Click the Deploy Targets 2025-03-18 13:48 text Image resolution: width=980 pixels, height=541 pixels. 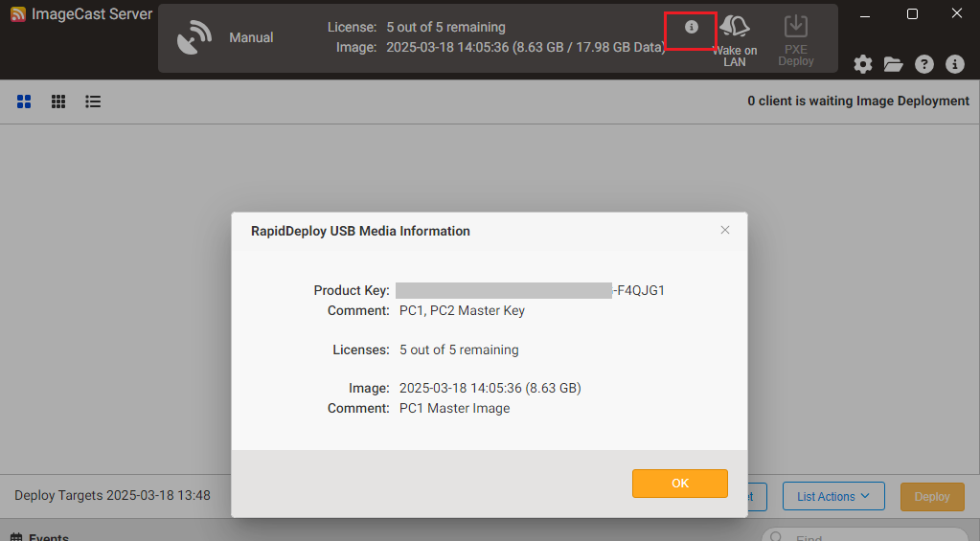point(112,495)
